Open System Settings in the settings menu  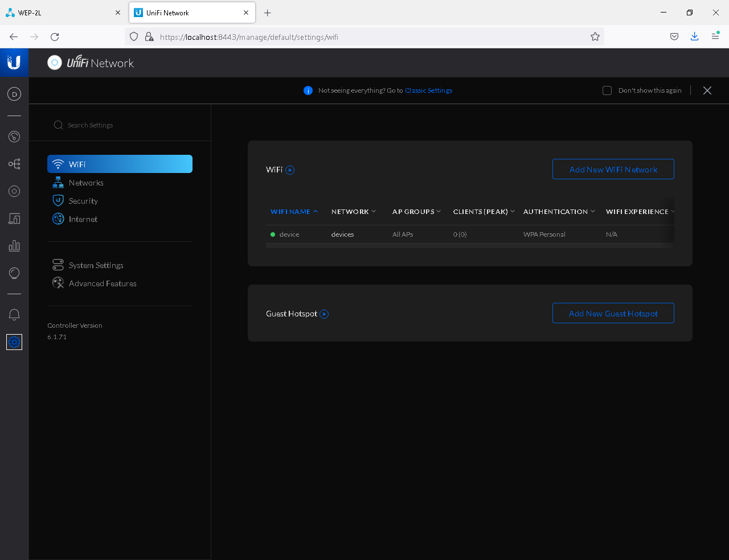point(120,265)
